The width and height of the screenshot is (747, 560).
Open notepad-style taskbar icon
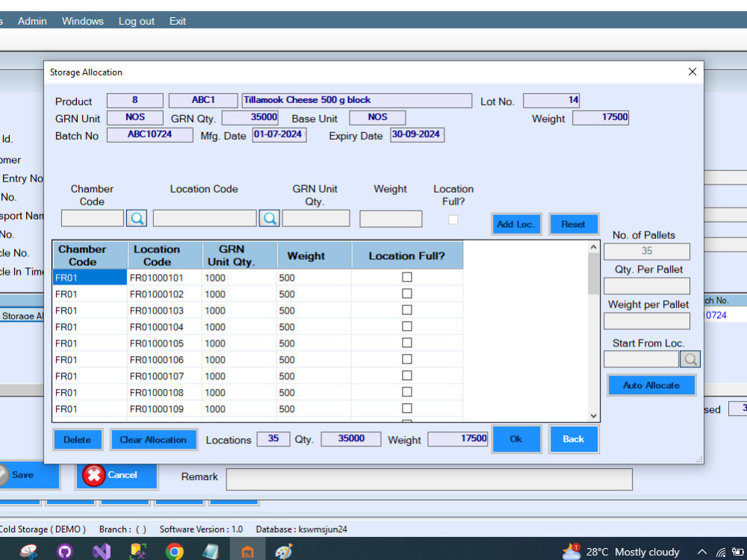click(x=210, y=552)
